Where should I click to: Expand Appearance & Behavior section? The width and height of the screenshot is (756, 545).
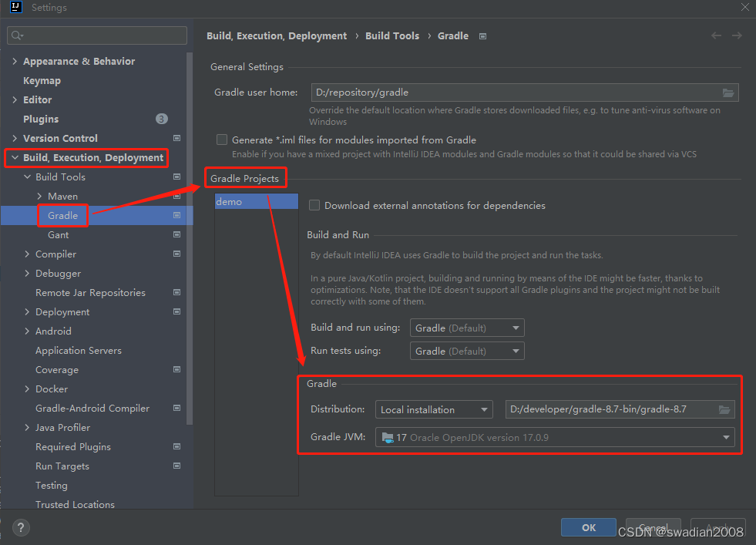pos(15,61)
